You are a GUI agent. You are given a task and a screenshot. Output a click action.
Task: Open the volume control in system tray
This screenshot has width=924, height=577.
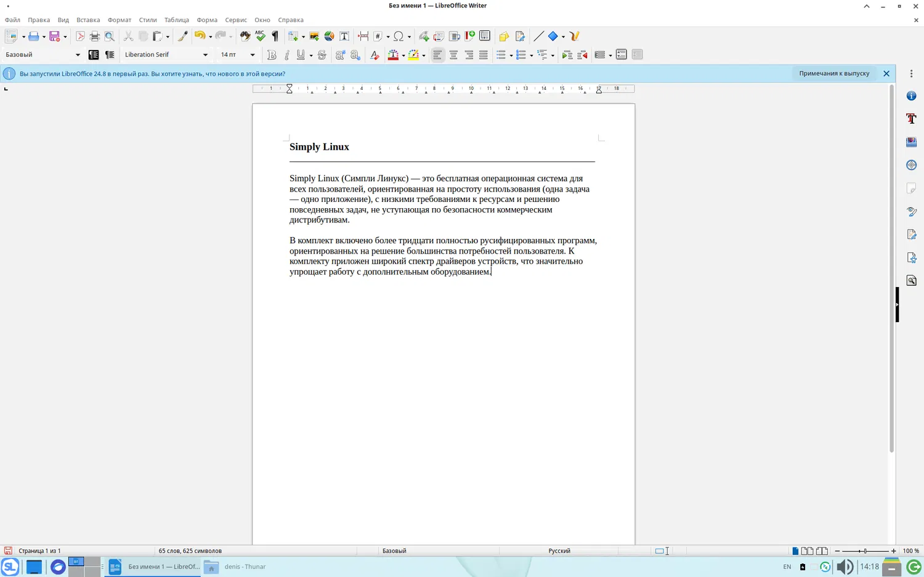point(845,567)
